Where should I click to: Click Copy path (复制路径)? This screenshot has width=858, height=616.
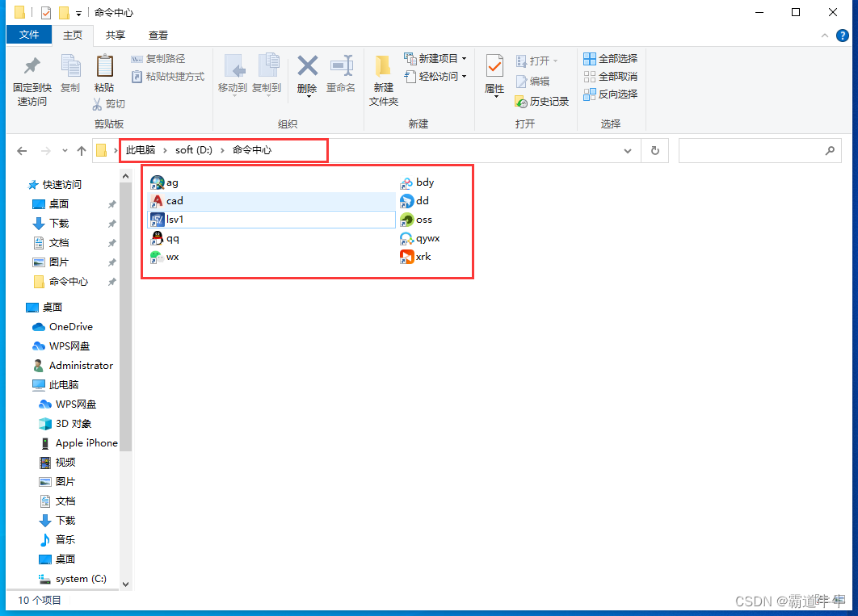[158, 58]
